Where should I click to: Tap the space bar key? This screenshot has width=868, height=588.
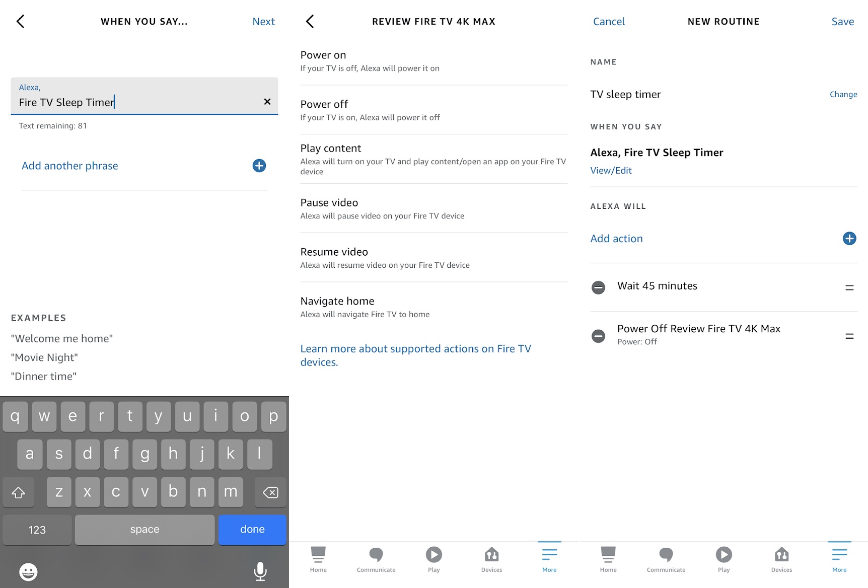[145, 530]
